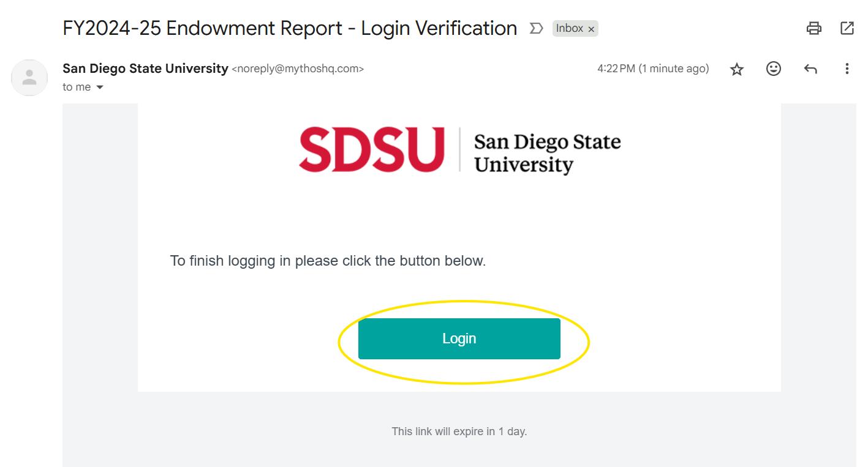Image resolution: width=868 pixels, height=467 pixels.
Task: Click the Reply arrow icon
Action: pos(810,69)
